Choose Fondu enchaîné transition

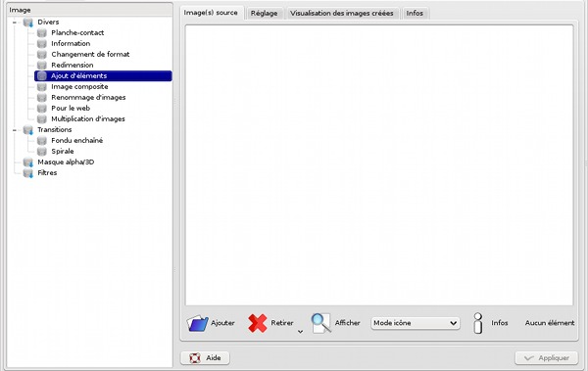pyautogui.click(x=76, y=141)
